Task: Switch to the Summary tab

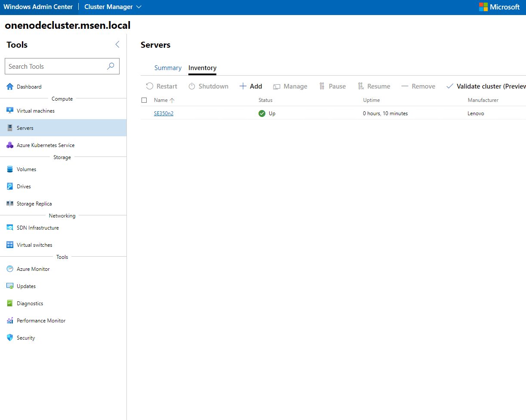Action: pos(168,67)
